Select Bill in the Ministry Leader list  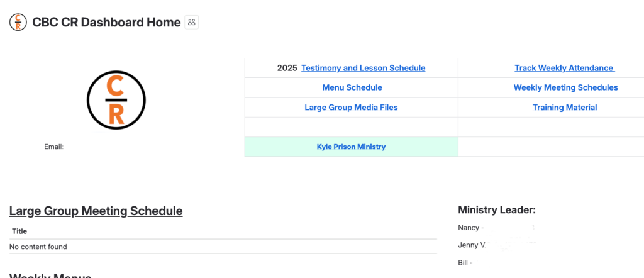click(464, 262)
